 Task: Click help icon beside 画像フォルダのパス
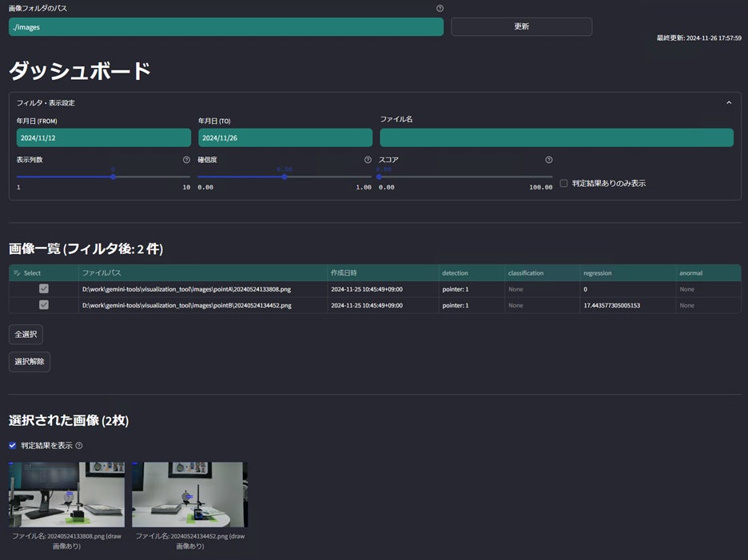(440, 8)
